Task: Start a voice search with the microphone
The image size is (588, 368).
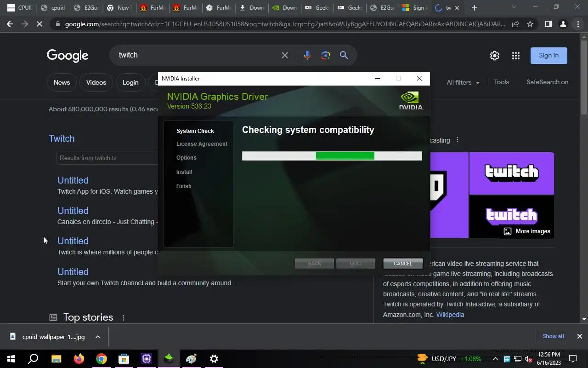Action: (x=307, y=55)
